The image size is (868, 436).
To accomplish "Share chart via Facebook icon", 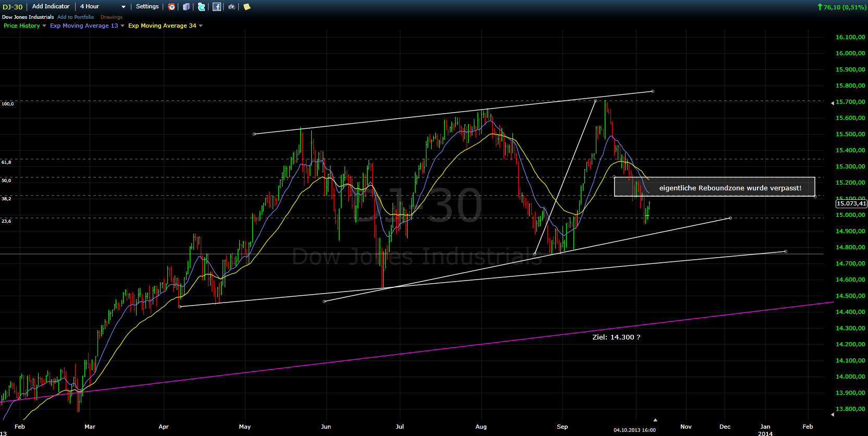I will (x=217, y=7).
